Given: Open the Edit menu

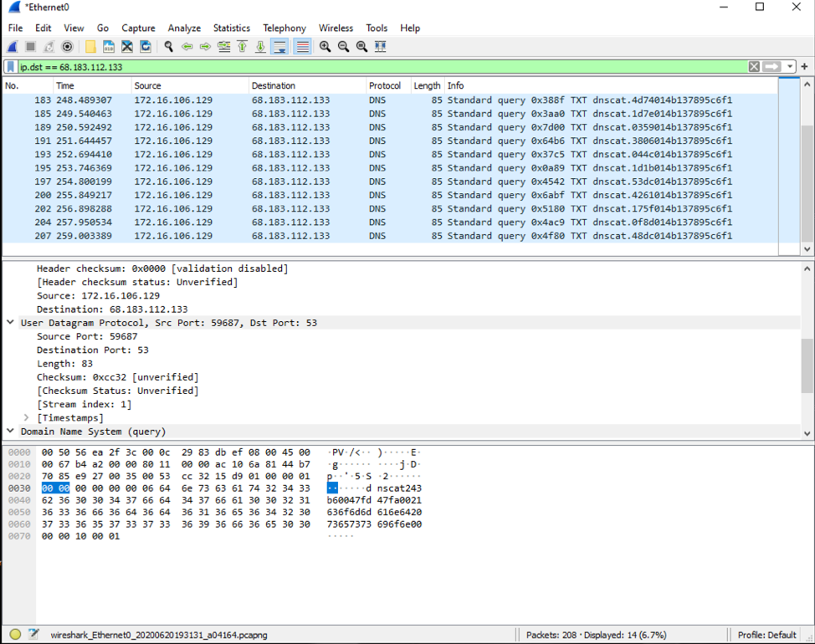Looking at the screenshot, I should pos(44,28).
